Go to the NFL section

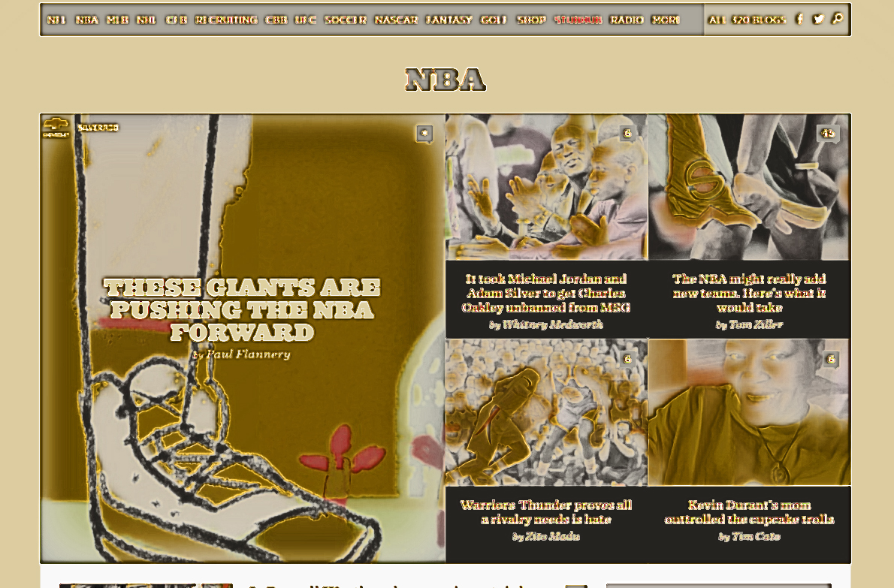(x=56, y=20)
